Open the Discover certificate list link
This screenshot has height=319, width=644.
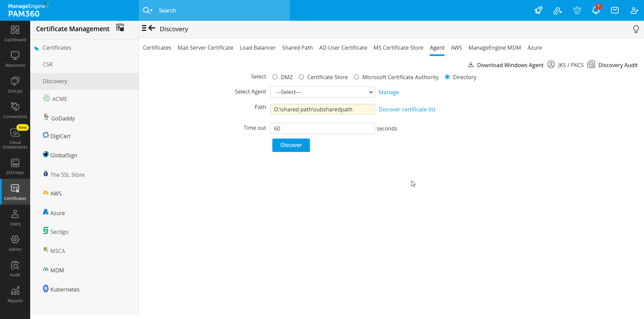tap(407, 109)
